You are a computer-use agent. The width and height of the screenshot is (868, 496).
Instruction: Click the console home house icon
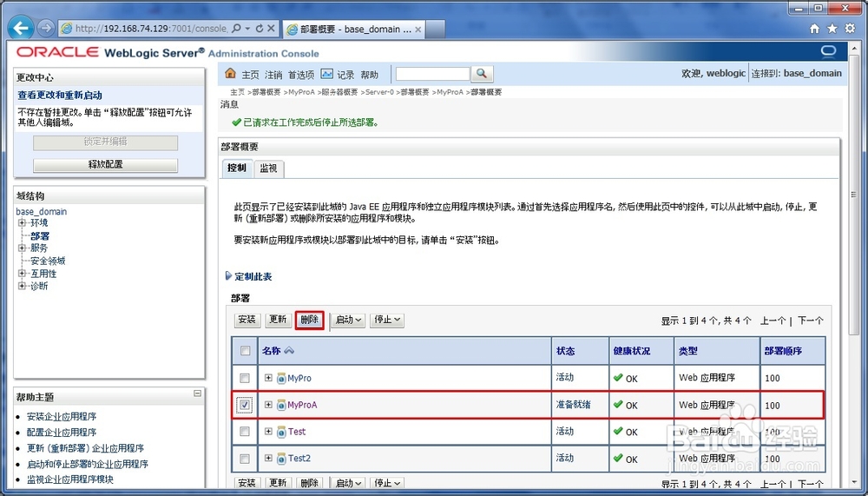(x=230, y=73)
